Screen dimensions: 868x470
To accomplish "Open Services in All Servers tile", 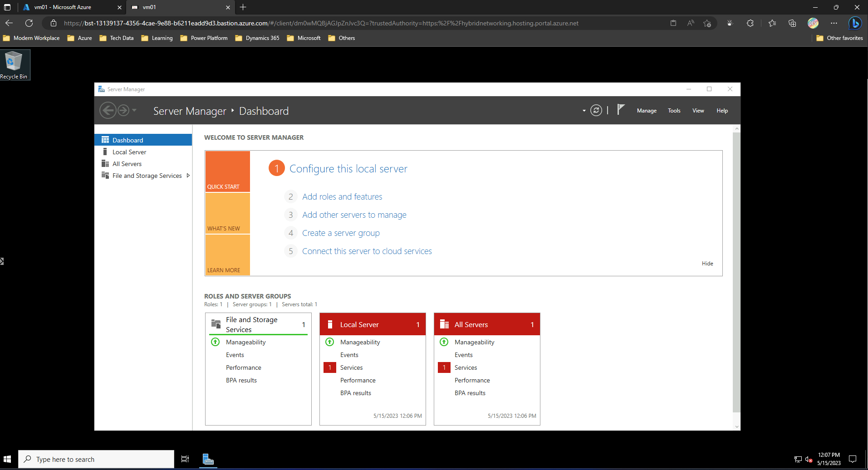I will (x=466, y=367).
